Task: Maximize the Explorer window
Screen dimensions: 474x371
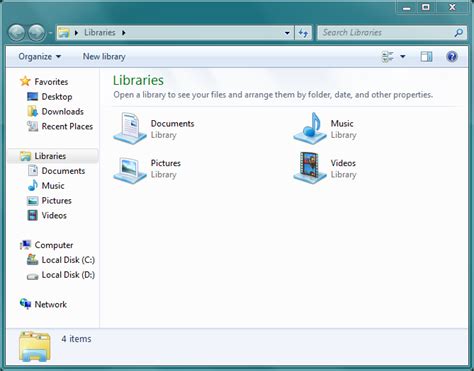Action: tap(426, 7)
